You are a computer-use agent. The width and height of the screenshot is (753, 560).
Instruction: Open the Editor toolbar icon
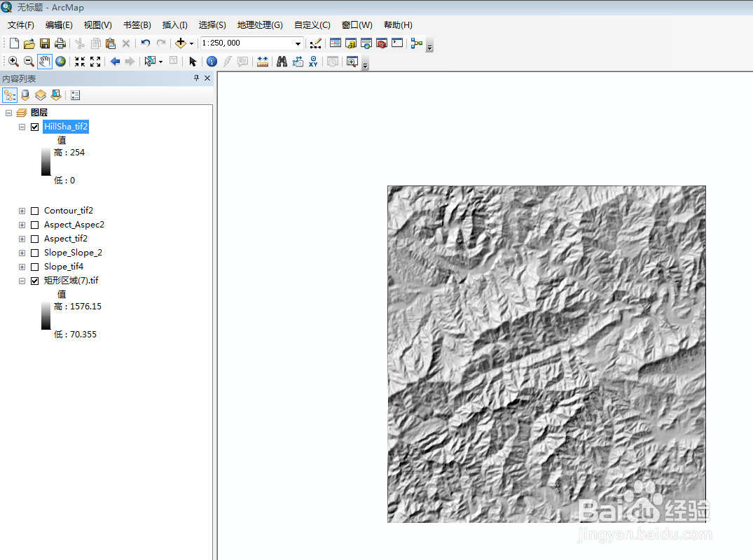tap(315, 43)
